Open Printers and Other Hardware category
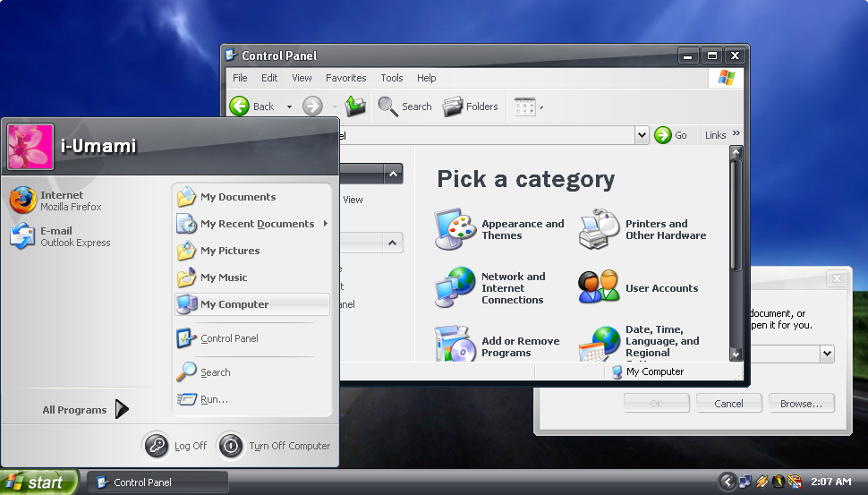The image size is (868, 495). pos(665,230)
